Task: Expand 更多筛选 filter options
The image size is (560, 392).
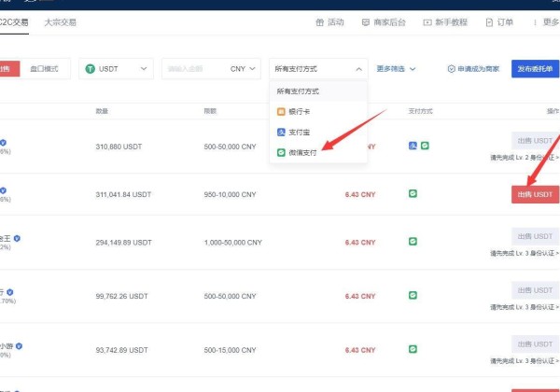Action: pyautogui.click(x=396, y=69)
